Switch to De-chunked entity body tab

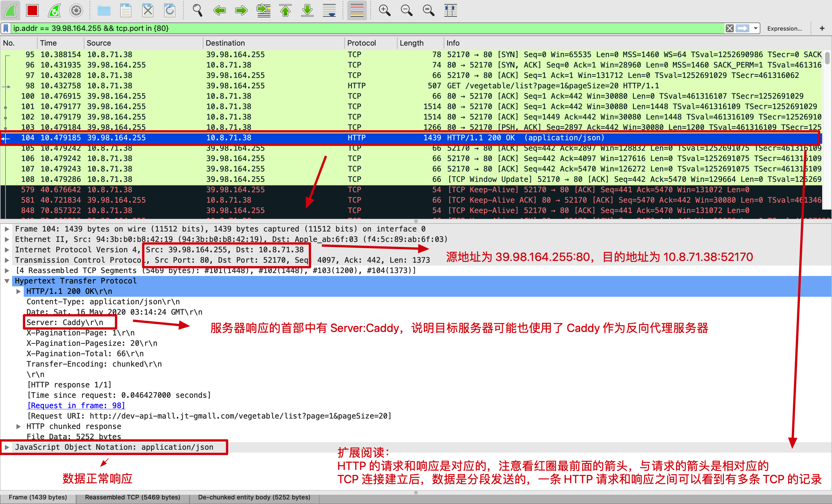point(254,497)
